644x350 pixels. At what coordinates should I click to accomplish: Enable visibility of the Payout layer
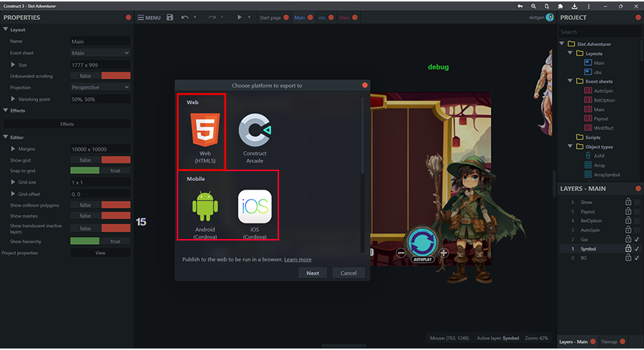(637, 211)
